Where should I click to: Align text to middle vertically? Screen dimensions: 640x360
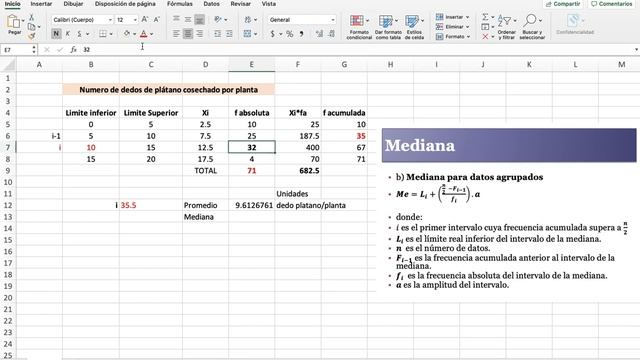tap(188, 19)
